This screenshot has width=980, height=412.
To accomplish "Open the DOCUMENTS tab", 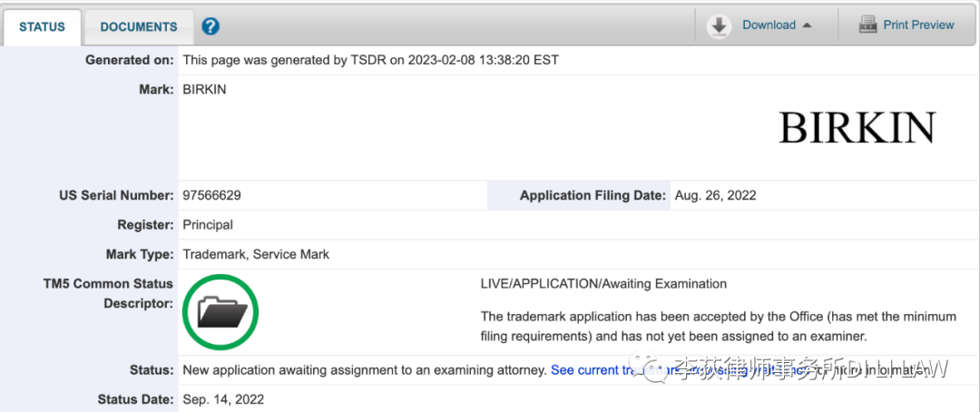I will [139, 27].
